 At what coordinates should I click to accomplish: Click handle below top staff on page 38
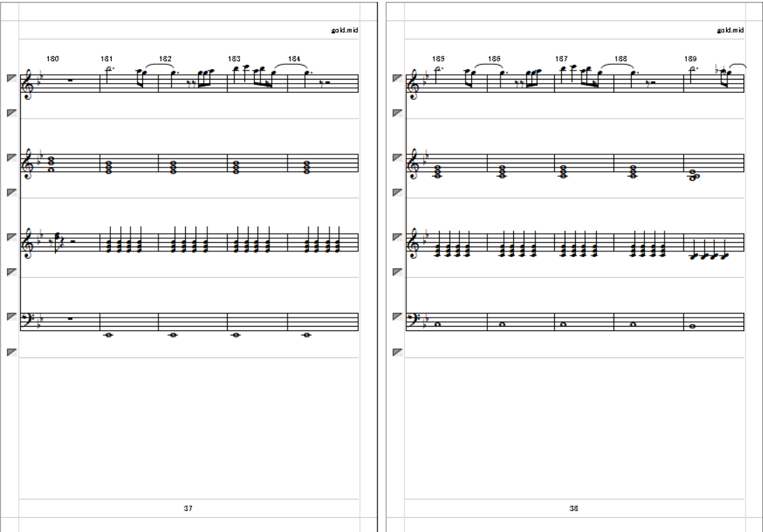pyautogui.click(x=398, y=113)
